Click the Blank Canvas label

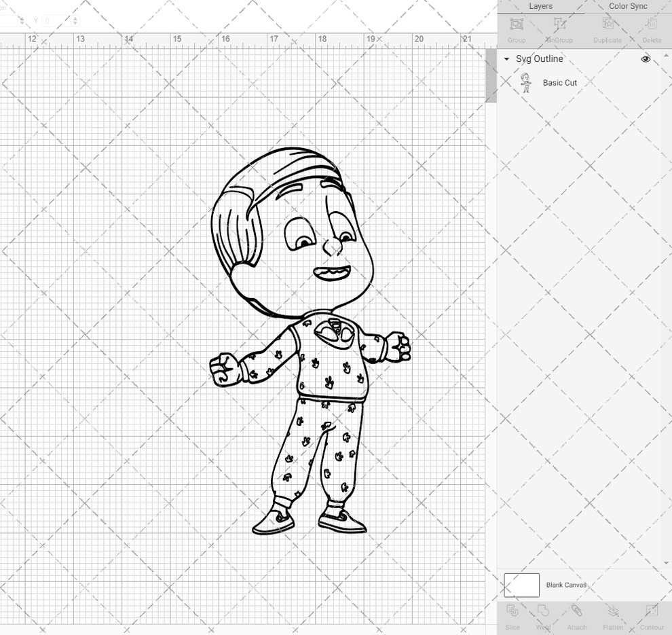[566, 585]
